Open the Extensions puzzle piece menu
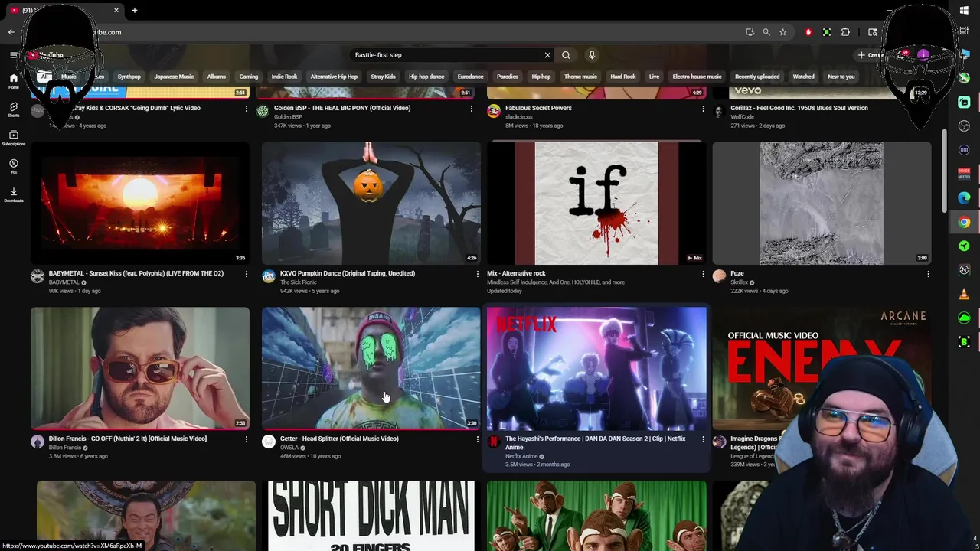This screenshot has width=980, height=551. point(845,32)
